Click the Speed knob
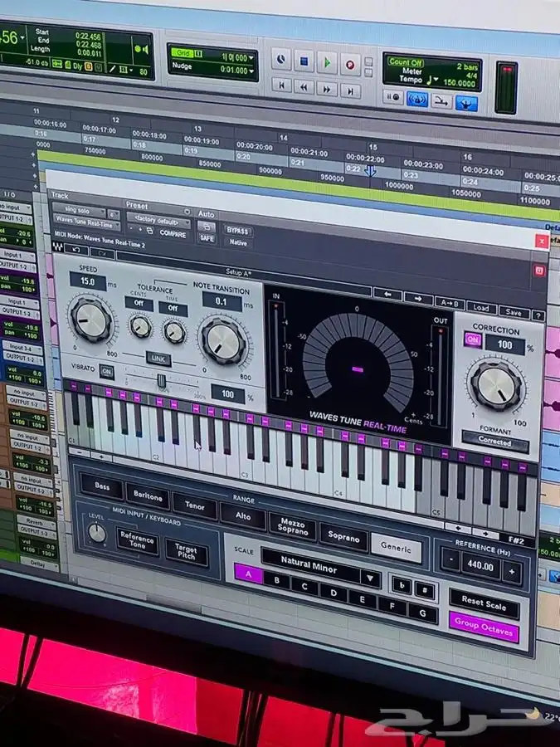This screenshot has width=560, height=747. (x=91, y=320)
